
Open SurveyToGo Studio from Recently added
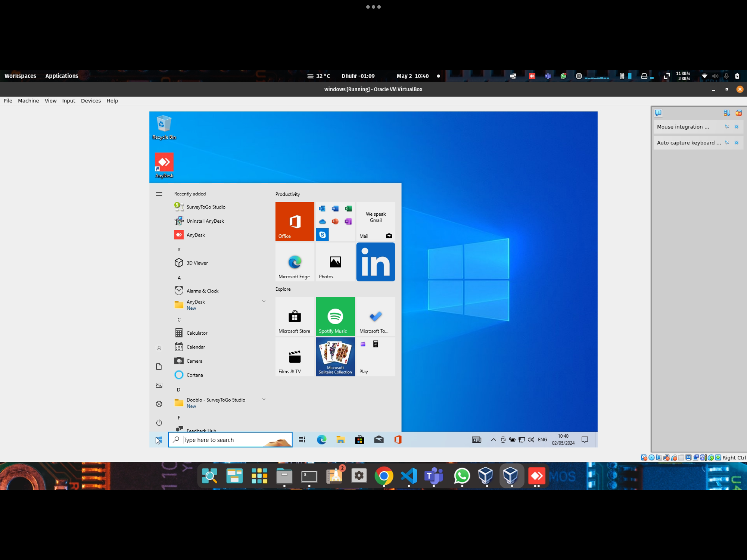(x=205, y=207)
